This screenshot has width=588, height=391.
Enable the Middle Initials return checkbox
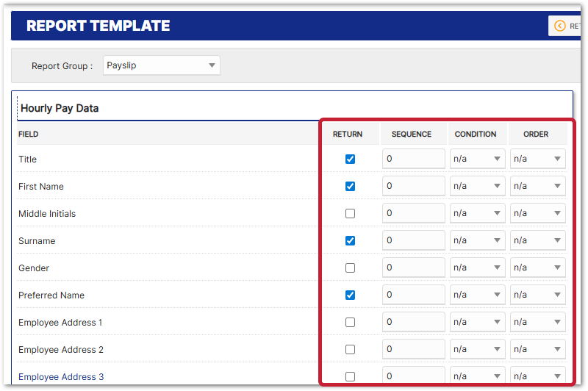(350, 214)
